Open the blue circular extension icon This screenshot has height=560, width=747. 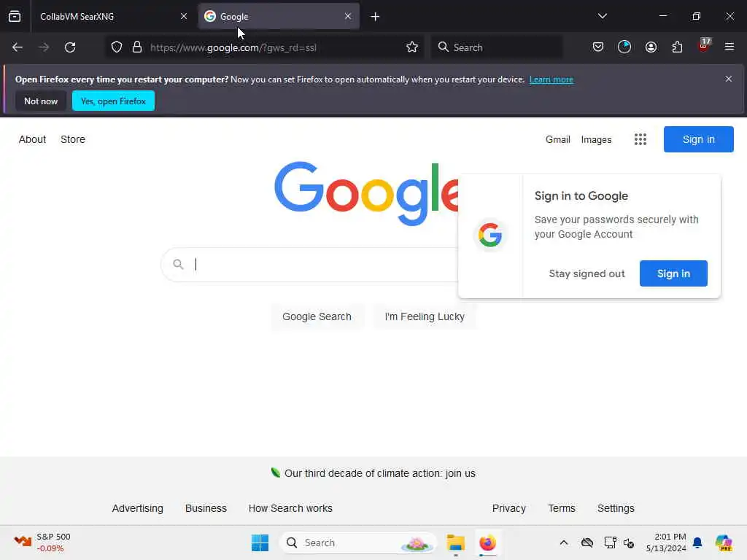click(624, 47)
